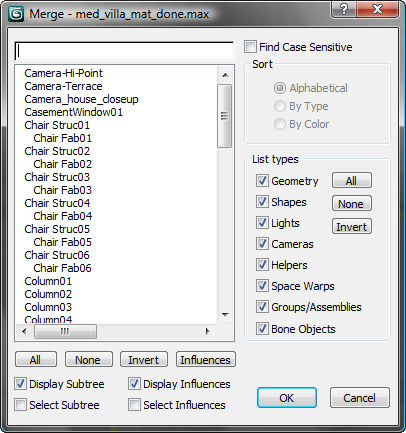Select the Column02 list entry
Screen dimensions: 406x433
48,294
